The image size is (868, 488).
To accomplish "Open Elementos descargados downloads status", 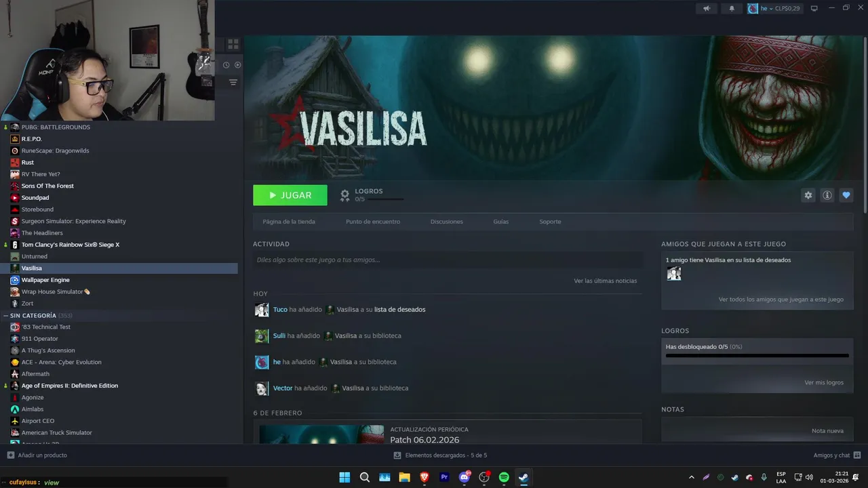I will 440,455.
